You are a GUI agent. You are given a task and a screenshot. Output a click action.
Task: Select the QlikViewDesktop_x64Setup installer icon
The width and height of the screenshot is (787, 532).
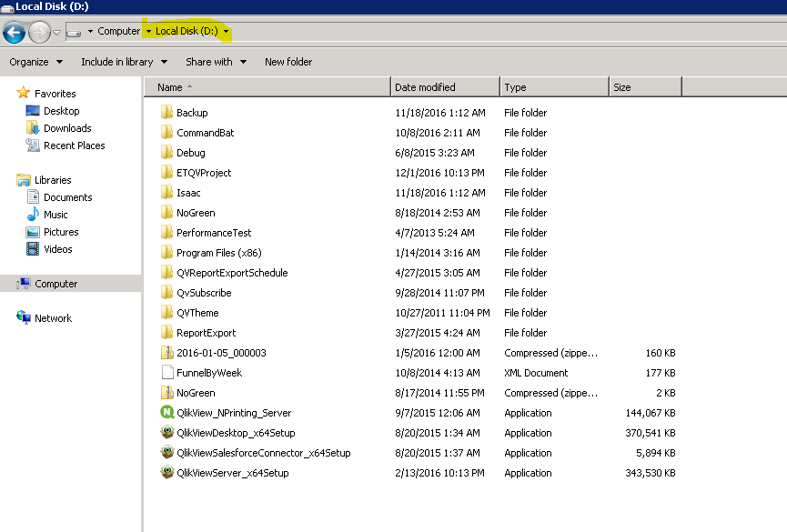(166, 433)
